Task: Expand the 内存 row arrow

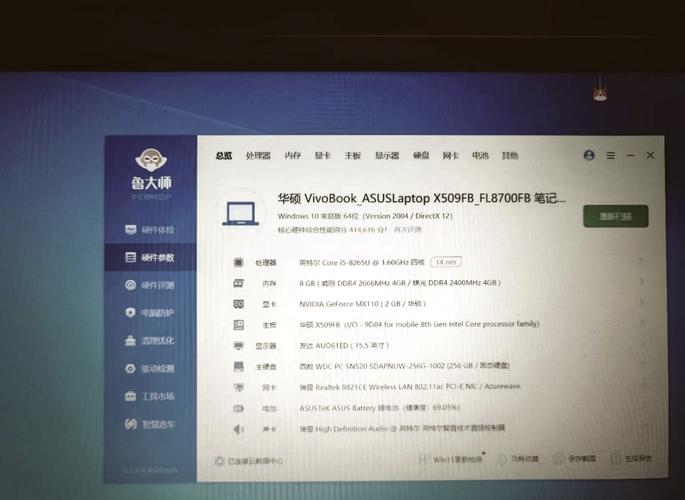Action: pyautogui.click(x=640, y=283)
